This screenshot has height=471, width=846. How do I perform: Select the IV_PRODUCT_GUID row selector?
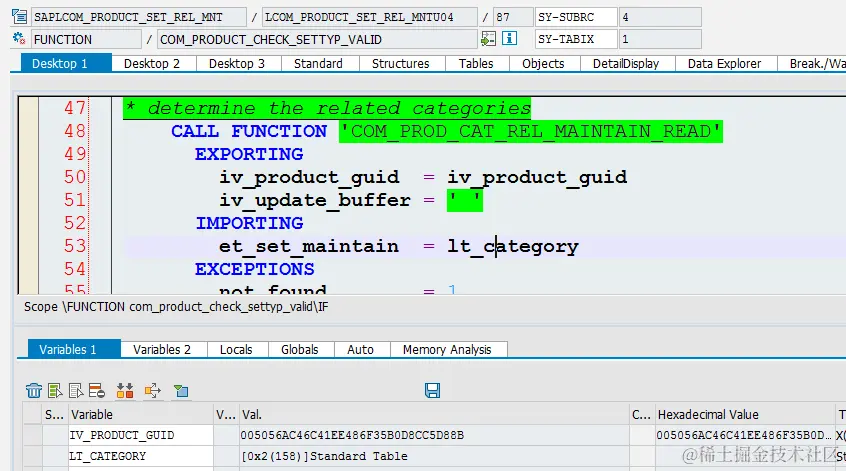33,435
